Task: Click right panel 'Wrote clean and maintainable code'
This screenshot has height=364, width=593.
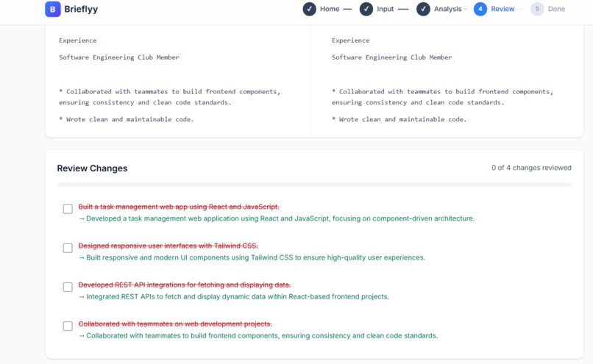Action: [399, 119]
